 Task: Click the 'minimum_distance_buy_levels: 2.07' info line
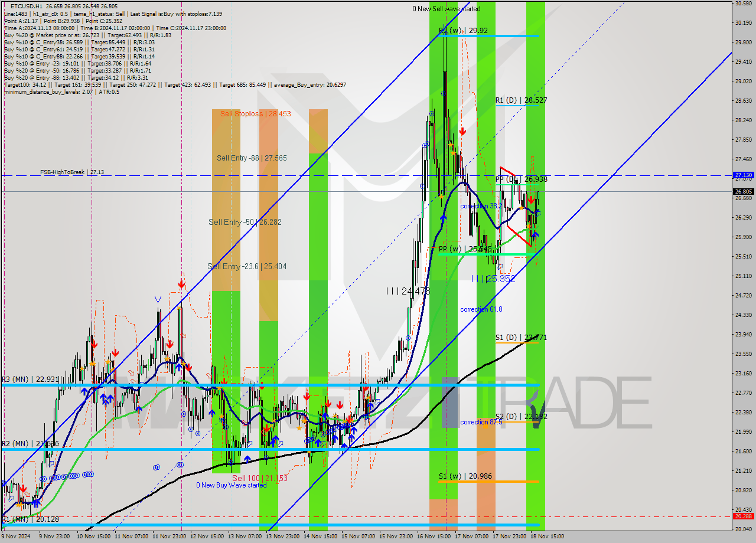pyautogui.click(x=61, y=91)
